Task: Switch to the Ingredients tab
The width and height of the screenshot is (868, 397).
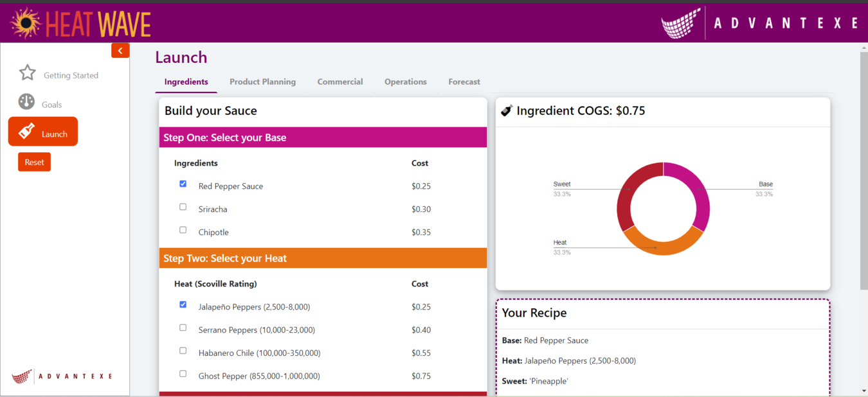Action: tap(186, 82)
